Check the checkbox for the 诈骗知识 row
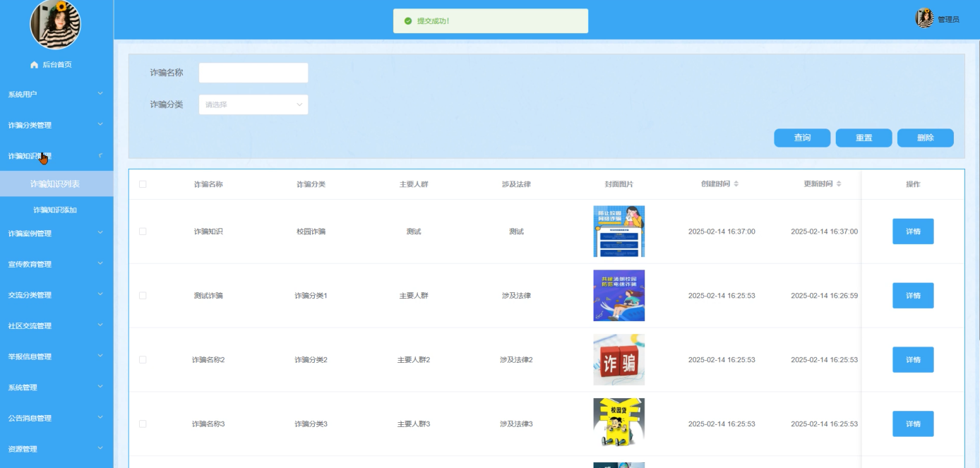This screenshot has height=468, width=980. 143,232
